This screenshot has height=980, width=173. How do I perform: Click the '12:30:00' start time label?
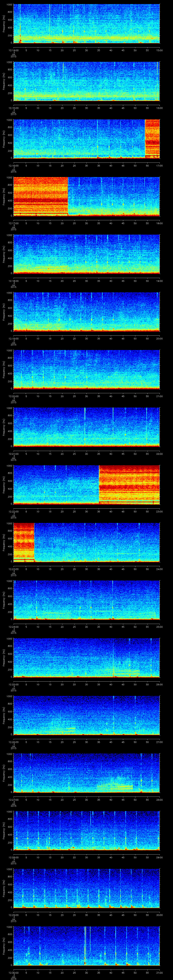[x=13, y=972]
